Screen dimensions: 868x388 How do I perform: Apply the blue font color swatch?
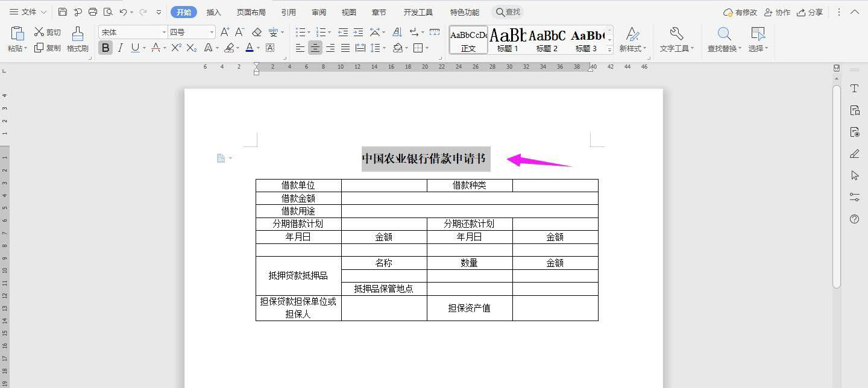pos(250,48)
